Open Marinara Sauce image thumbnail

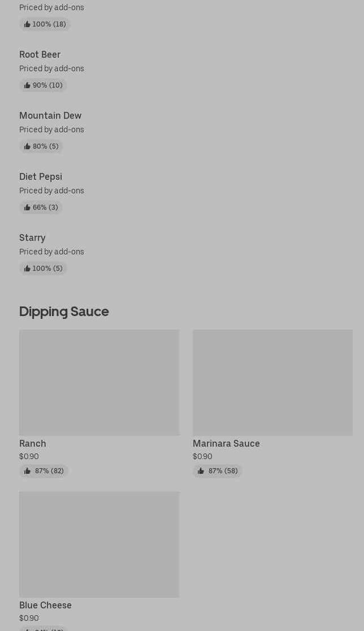pos(272,382)
